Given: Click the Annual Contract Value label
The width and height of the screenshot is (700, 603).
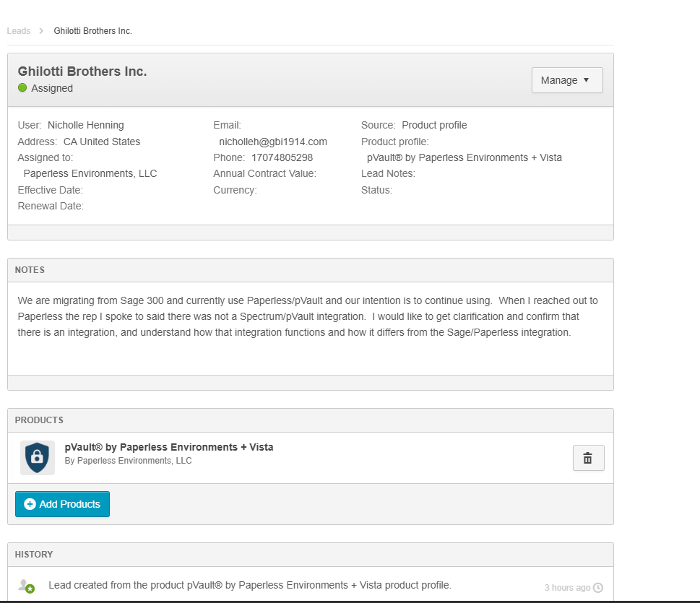Looking at the screenshot, I should [264, 173].
